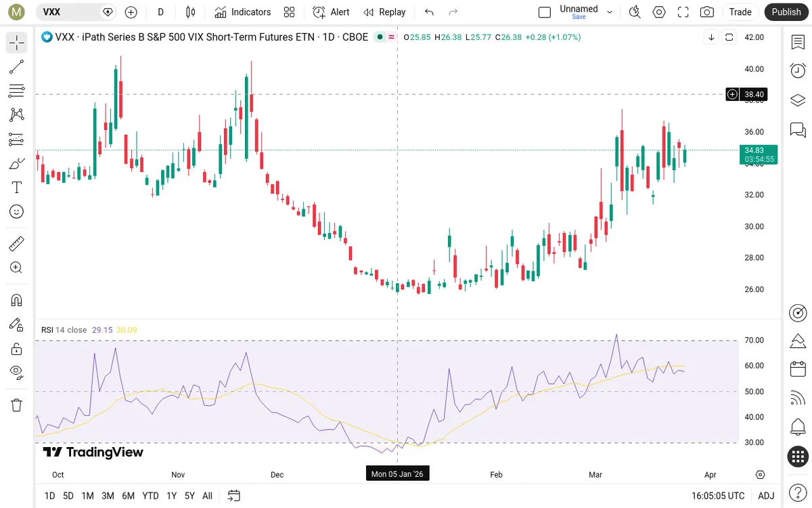Enter fullscreen mode

coord(683,12)
